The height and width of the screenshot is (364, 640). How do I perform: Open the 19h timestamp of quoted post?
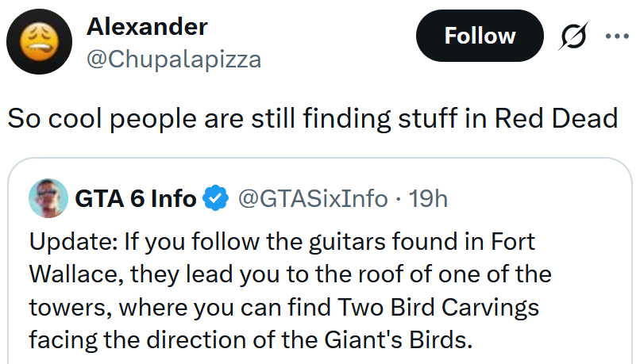[x=429, y=198]
